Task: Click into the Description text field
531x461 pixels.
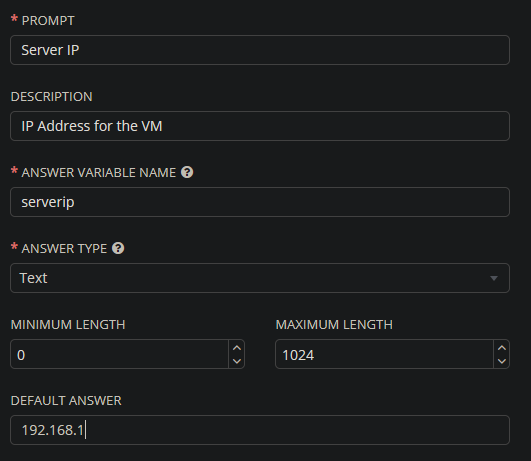Action: (260, 126)
